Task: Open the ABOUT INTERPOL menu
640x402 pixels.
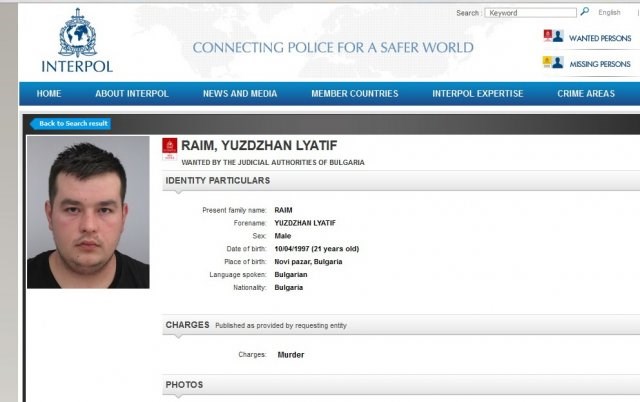Action: (x=132, y=93)
